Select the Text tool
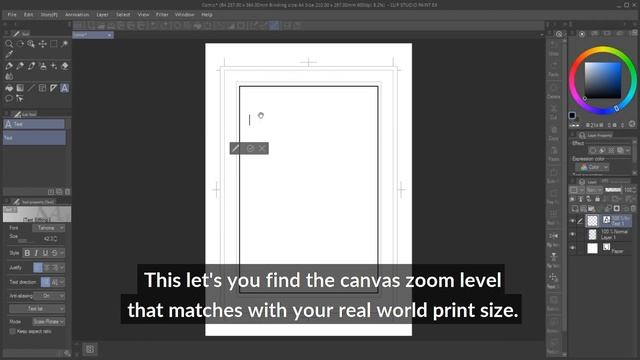 64,88
